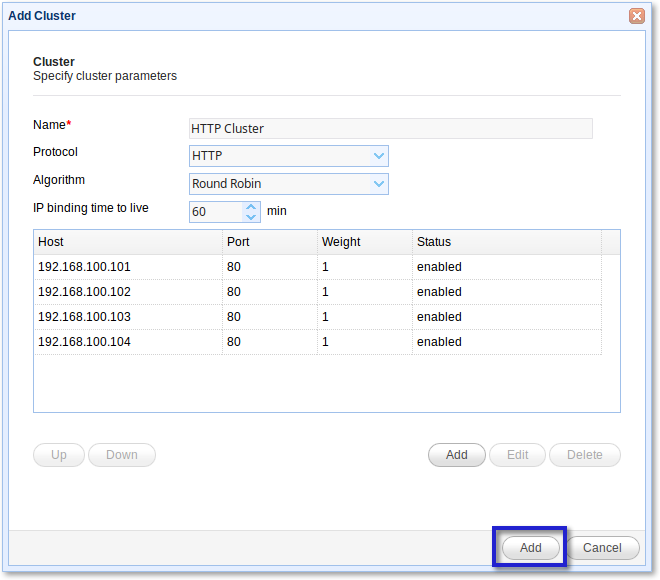
Task: Cancel the Add Cluster dialog
Action: (x=602, y=548)
